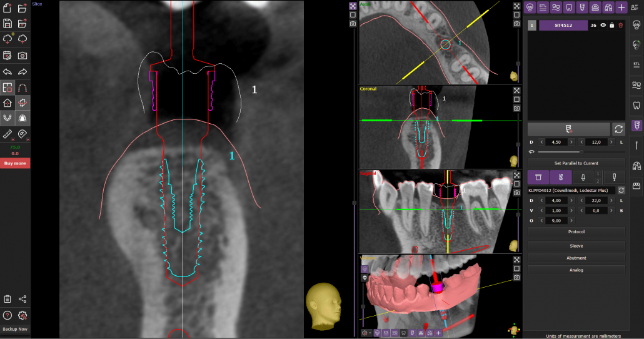
Task: Toggle the bell-shaped tool button
Action: [x=583, y=177]
